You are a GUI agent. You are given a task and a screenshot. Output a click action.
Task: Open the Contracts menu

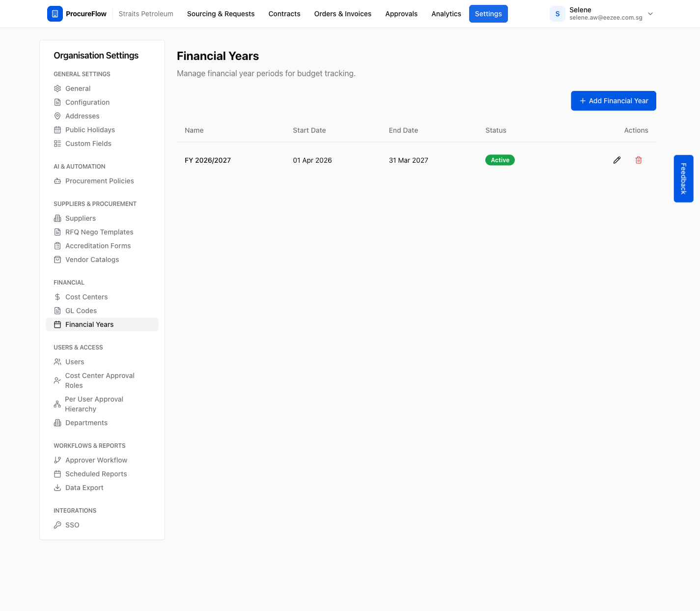(284, 14)
